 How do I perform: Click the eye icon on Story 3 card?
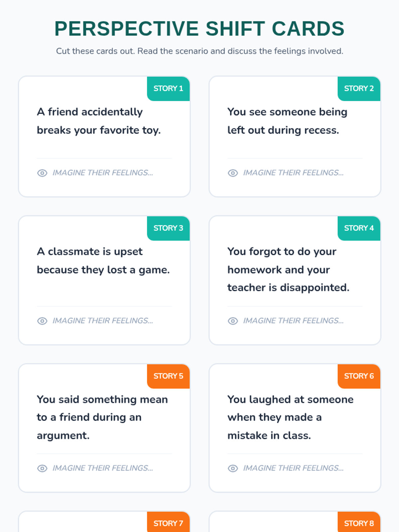click(x=42, y=321)
